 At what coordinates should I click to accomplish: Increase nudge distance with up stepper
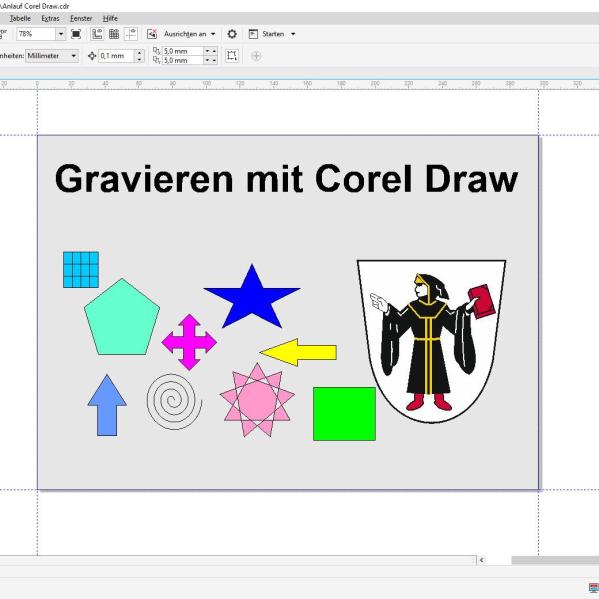(139, 53)
